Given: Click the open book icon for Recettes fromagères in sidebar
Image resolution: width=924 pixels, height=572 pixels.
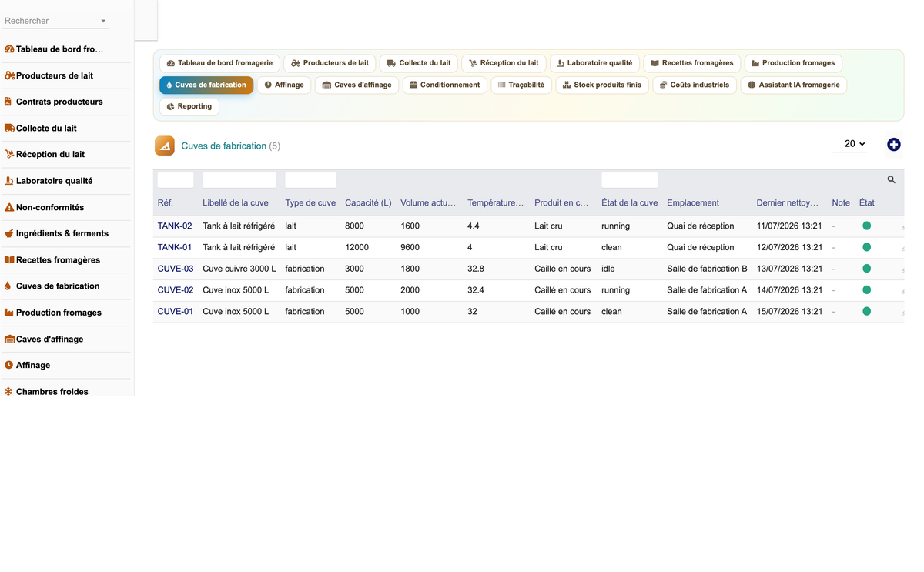Looking at the screenshot, I should [x=9, y=259].
